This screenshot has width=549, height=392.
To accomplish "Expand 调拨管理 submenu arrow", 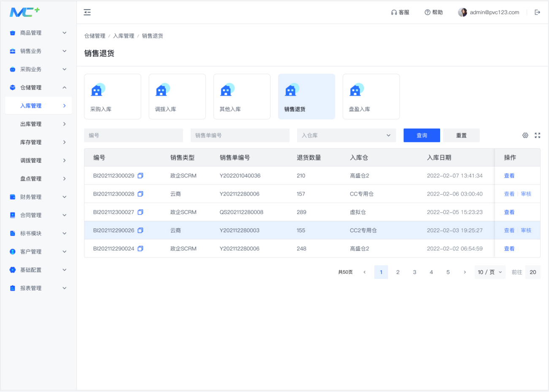I will point(65,160).
